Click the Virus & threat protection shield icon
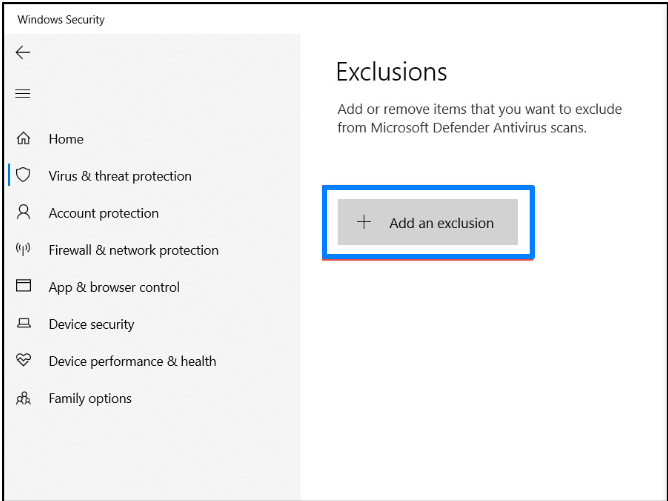The width and height of the screenshot is (668, 501). pyautogui.click(x=24, y=175)
